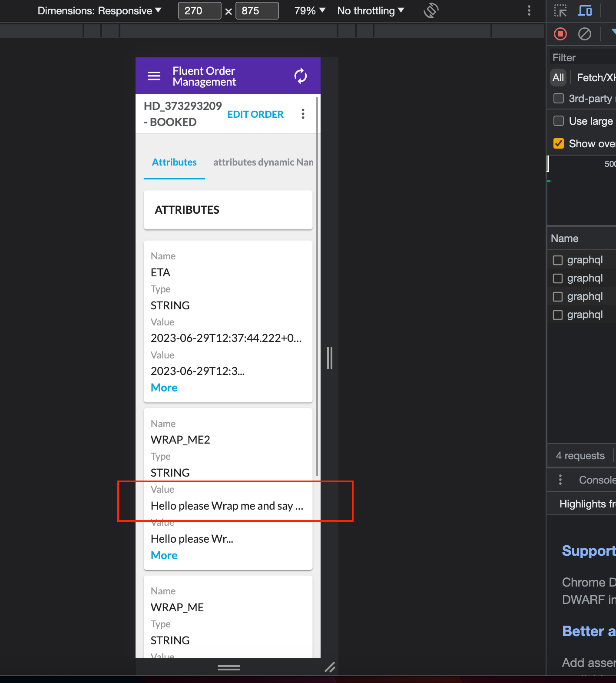Activate the inspect element selector icon
Image resolution: width=616 pixels, height=683 pixels.
coord(560,10)
